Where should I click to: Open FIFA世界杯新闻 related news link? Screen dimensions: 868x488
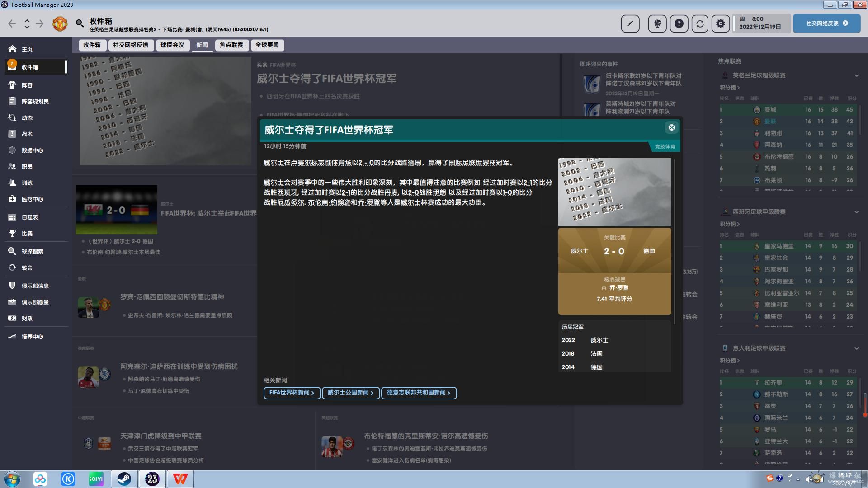292,393
